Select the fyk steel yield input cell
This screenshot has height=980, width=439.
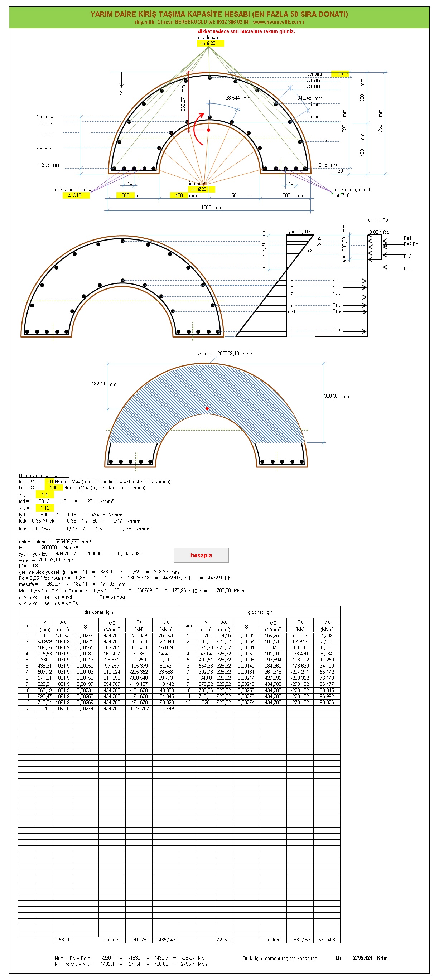tap(53, 487)
